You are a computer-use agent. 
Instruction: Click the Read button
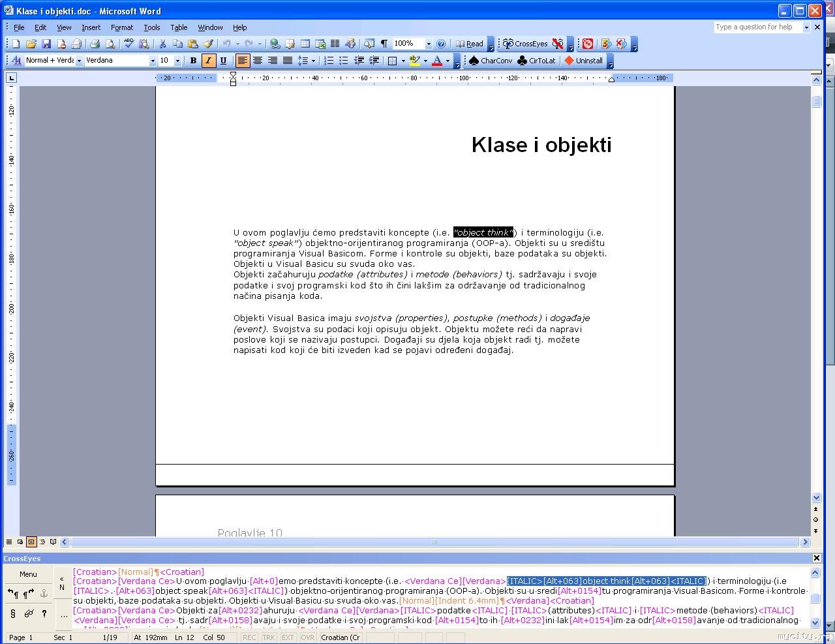click(469, 44)
